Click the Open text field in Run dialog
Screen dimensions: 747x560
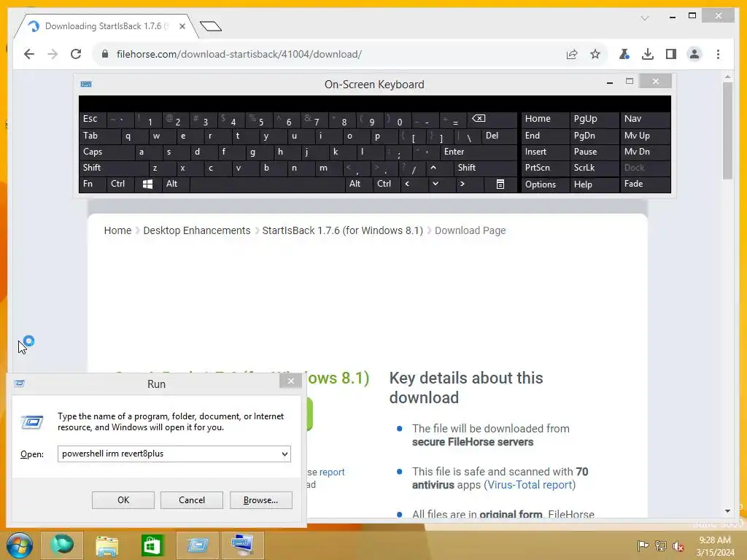click(x=169, y=454)
